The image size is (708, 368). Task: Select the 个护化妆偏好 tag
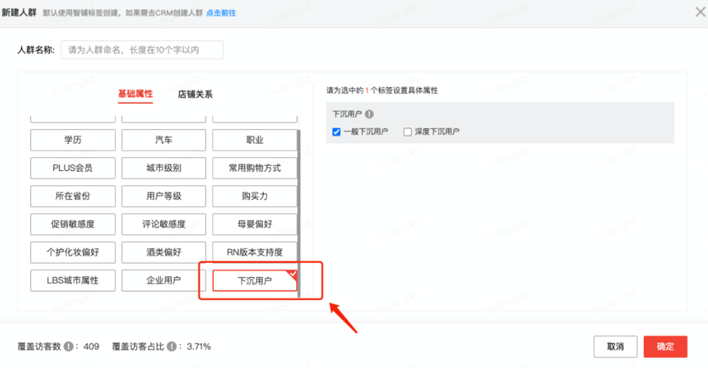(73, 252)
